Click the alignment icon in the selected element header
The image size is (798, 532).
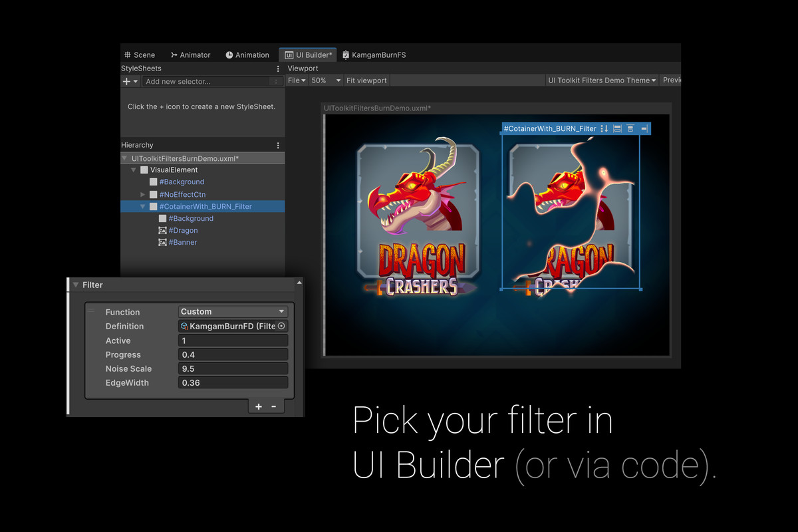[616, 128]
